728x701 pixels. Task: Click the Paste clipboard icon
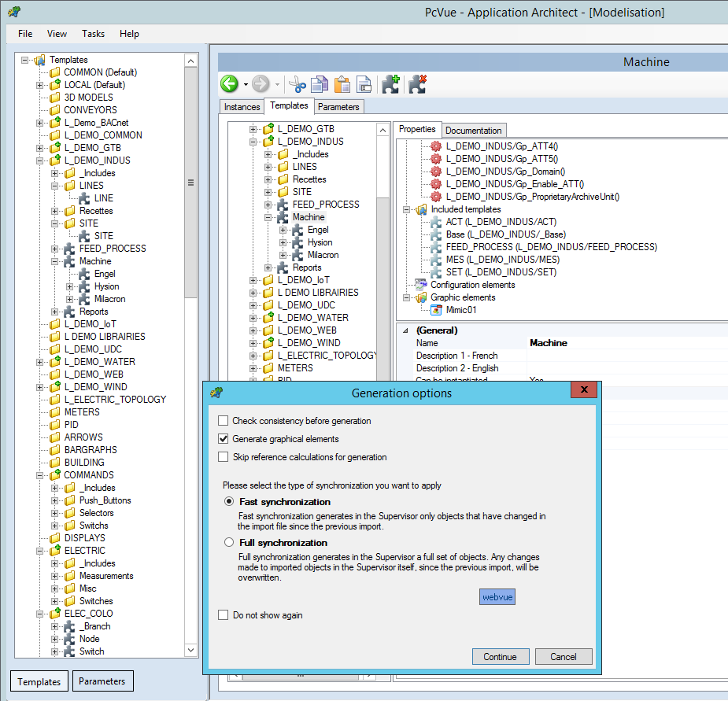point(342,84)
